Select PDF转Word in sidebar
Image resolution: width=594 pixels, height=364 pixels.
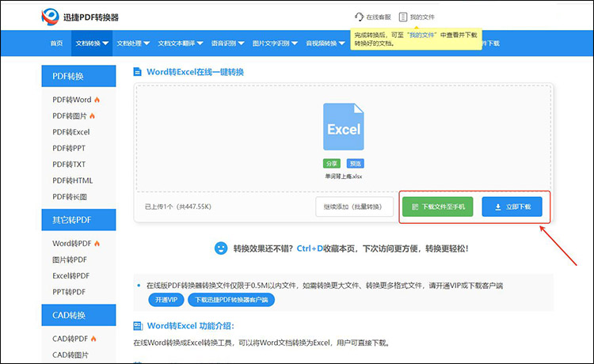[72, 100]
